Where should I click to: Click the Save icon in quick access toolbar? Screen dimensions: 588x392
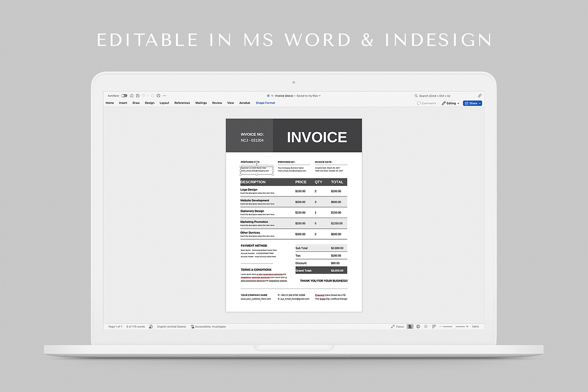pos(138,96)
